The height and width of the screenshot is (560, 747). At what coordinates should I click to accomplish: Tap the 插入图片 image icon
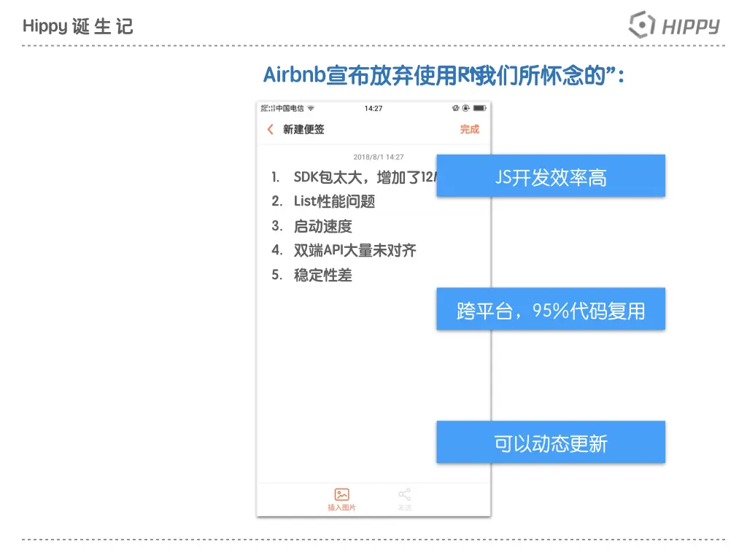coord(341,495)
